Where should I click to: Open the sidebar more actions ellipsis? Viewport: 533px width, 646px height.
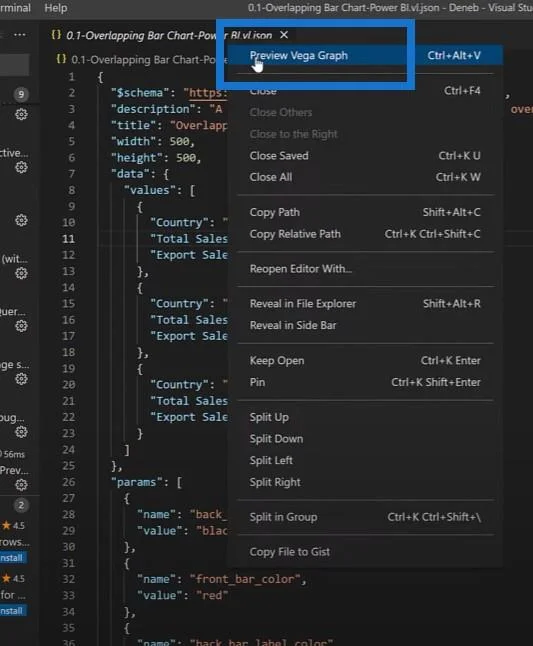point(20,35)
